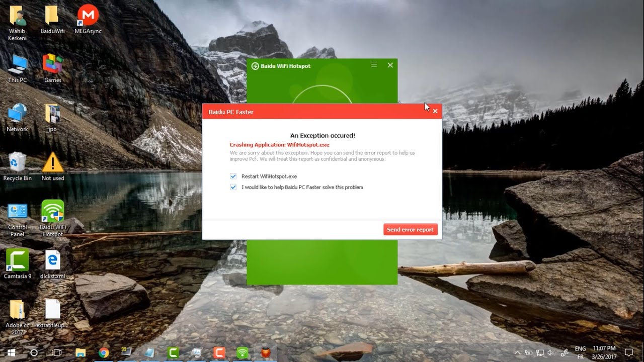Uncheck the help Baidu PC Faster checkbox
644x362 pixels.
coord(233,187)
